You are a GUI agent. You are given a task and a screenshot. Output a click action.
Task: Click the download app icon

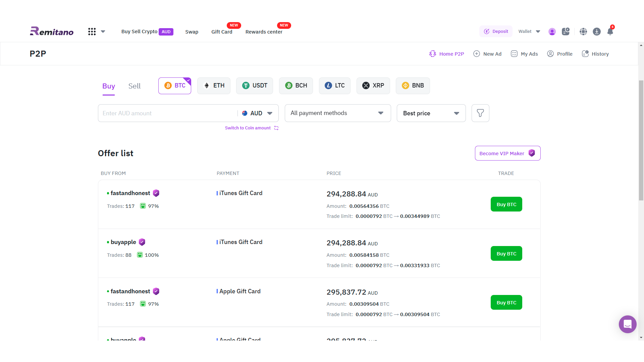coord(597,32)
